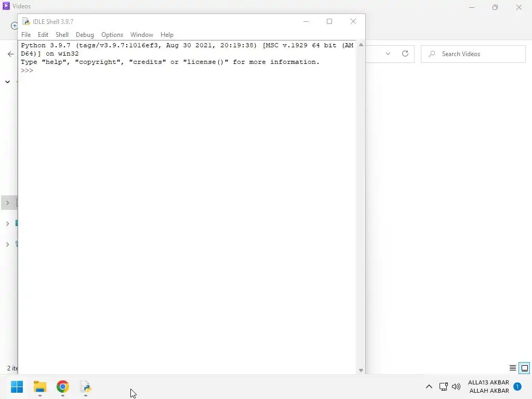Screen dimensions: 532x399
Task: Click the New plus icon in Videos window
Action: click(14, 26)
